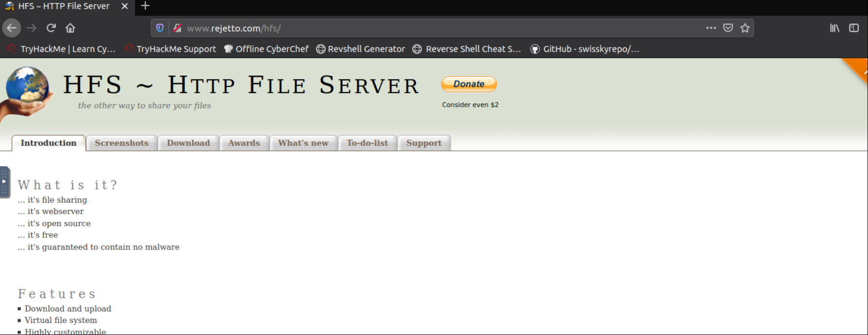Open the tracking protection shield icon

pyautogui.click(x=160, y=28)
